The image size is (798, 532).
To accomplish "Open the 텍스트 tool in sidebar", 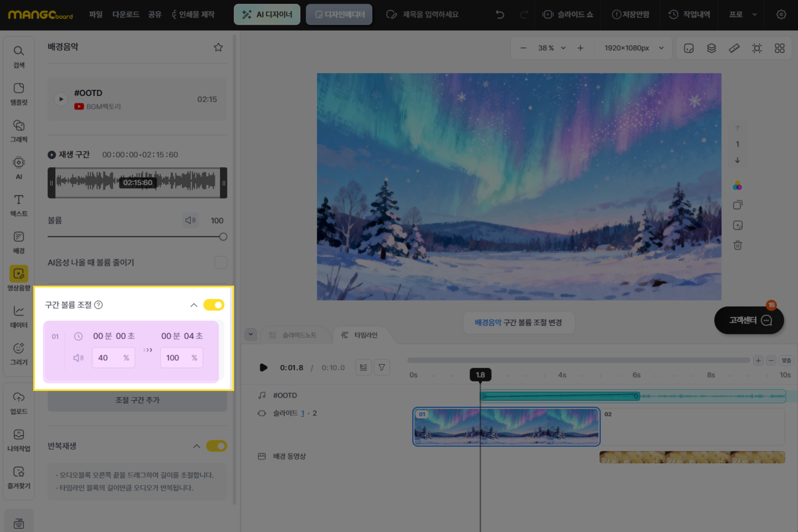I will (19, 204).
